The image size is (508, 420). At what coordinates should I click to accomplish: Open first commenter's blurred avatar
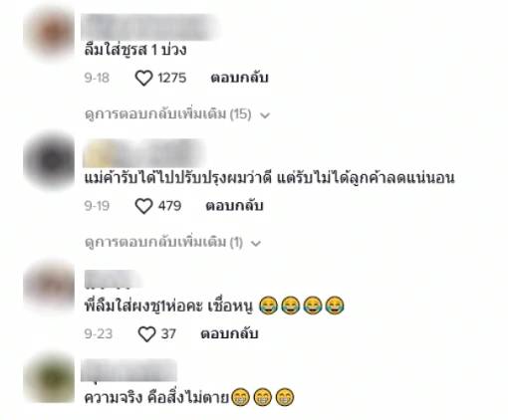click(x=50, y=34)
